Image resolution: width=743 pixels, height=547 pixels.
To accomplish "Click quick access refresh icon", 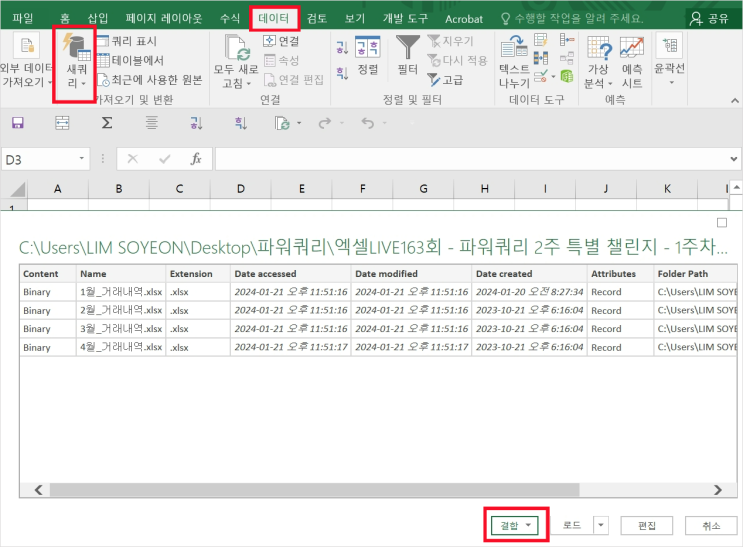I will pyautogui.click(x=283, y=124).
